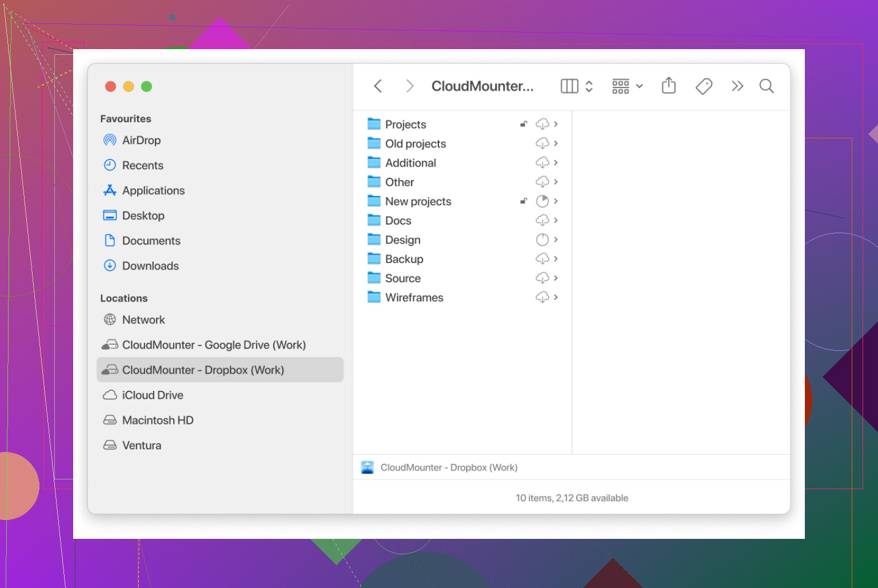Go back with the left chevron
The height and width of the screenshot is (588, 878).
tap(378, 86)
